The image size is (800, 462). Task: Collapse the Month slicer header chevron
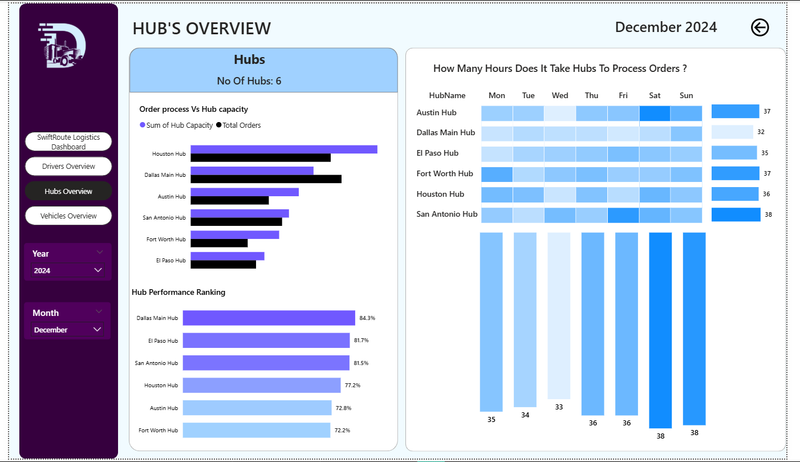[x=99, y=312]
